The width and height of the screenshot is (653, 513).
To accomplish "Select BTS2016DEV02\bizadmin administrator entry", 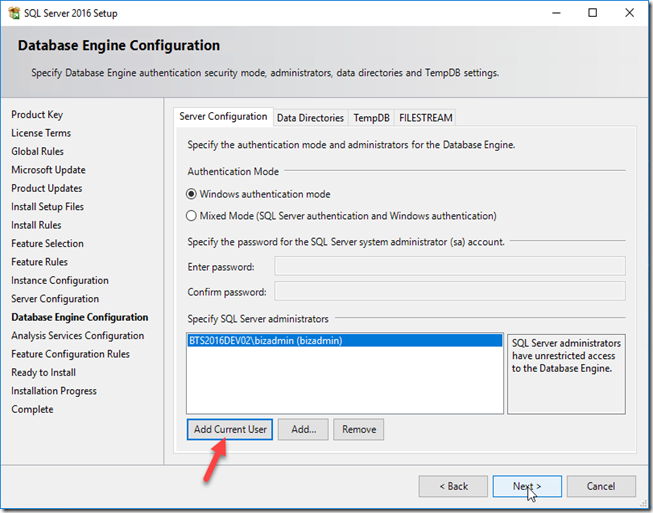I will (345, 341).
